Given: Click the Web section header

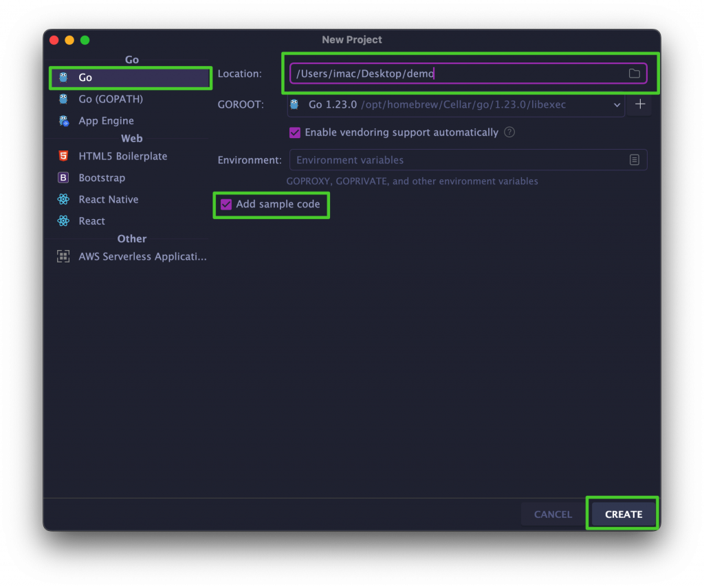Looking at the screenshot, I should tap(131, 138).
